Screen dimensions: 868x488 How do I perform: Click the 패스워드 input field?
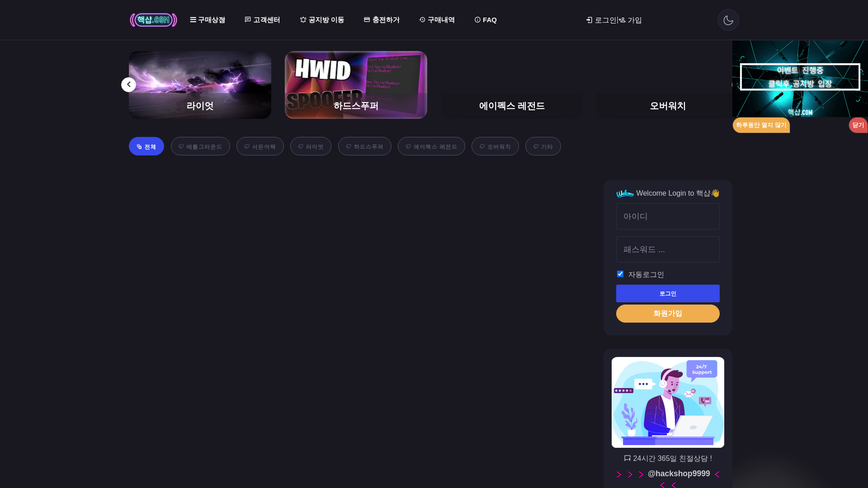[668, 249]
